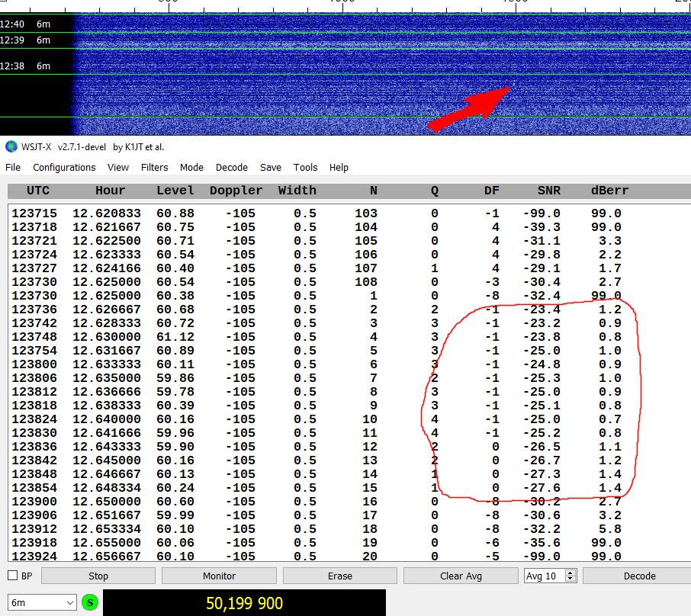The width and height of the screenshot is (691, 616).
Task: Open the 6m band dropdown
Action: pyautogui.click(x=42, y=603)
